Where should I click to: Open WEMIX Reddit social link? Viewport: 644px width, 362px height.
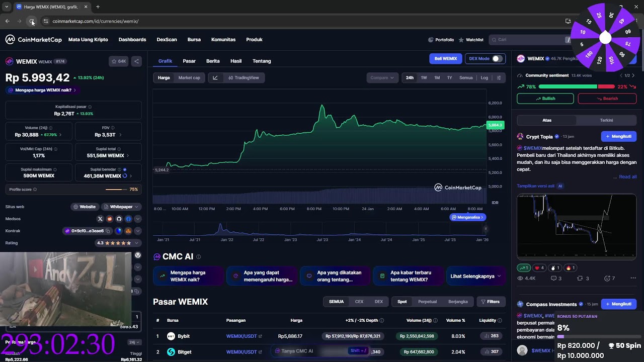[x=110, y=219]
